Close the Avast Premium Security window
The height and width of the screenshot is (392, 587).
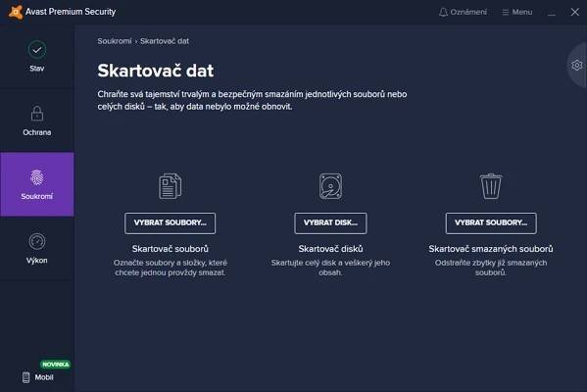tap(575, 12)
